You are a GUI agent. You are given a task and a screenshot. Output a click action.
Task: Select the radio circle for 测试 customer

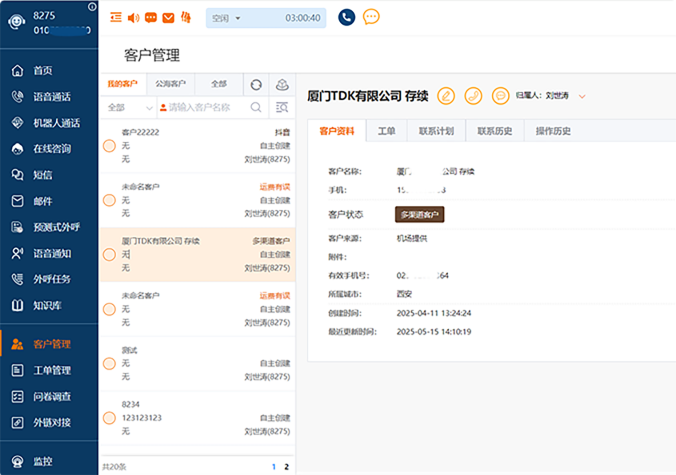[109, 364]
